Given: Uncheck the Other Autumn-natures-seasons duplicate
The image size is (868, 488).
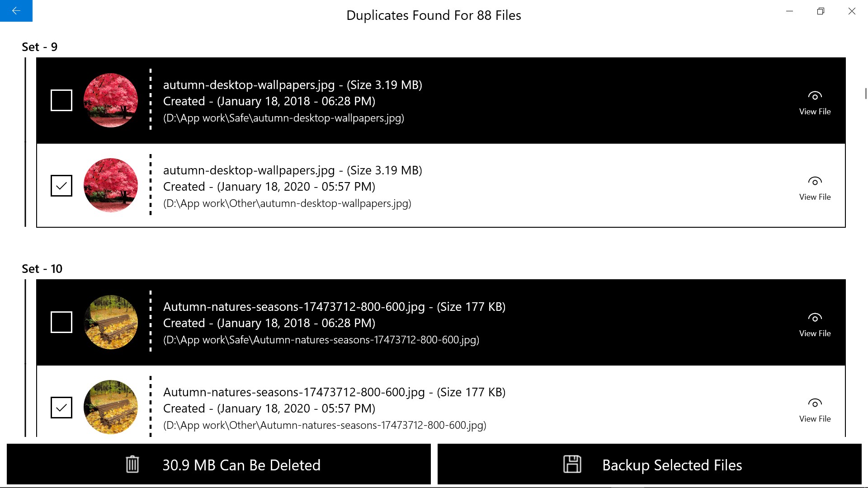Looking at the screenshot, I should [61, 408].
